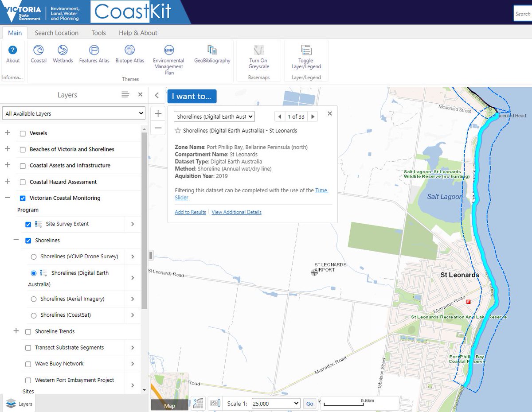532x412 pixels.
Task: Uncheck Victorian Coastal Monitoring Program
Action: pos(23,198)
